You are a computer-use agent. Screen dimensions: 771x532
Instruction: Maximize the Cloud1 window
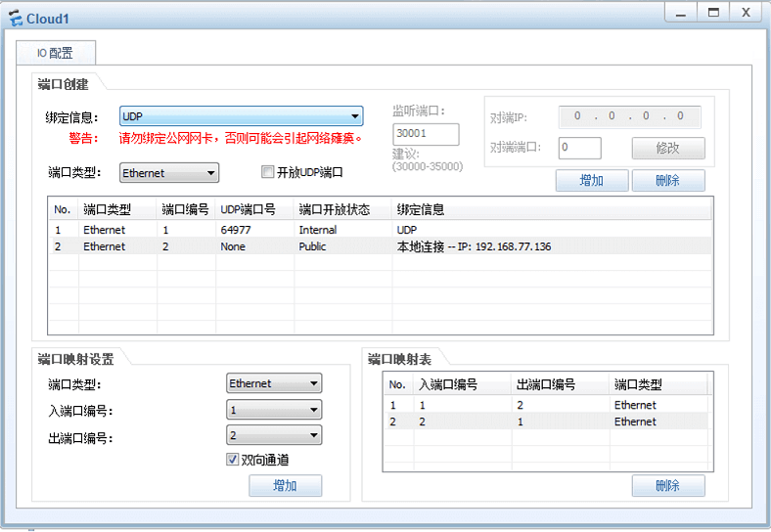click(x=712, y=12)
